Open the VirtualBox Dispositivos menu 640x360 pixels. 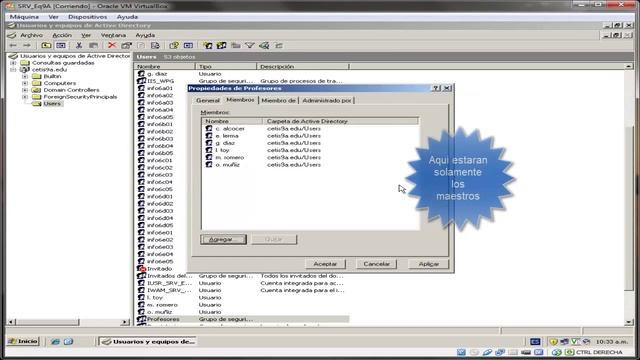[x=87, y=17]
